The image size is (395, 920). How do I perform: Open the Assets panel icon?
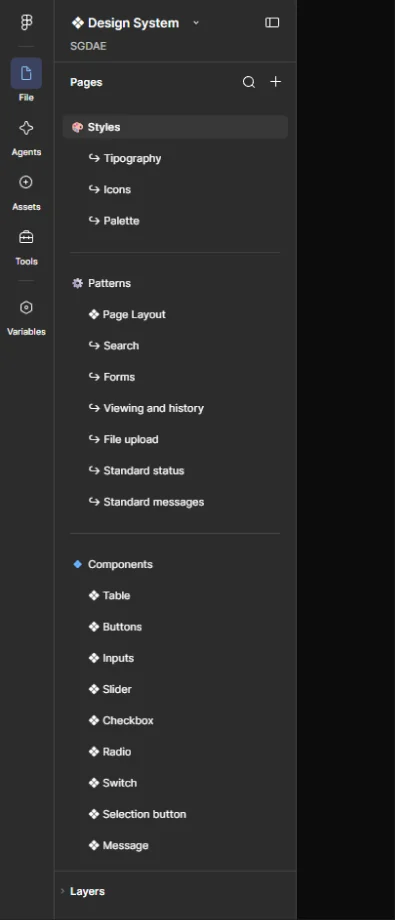tap(26, 182)
